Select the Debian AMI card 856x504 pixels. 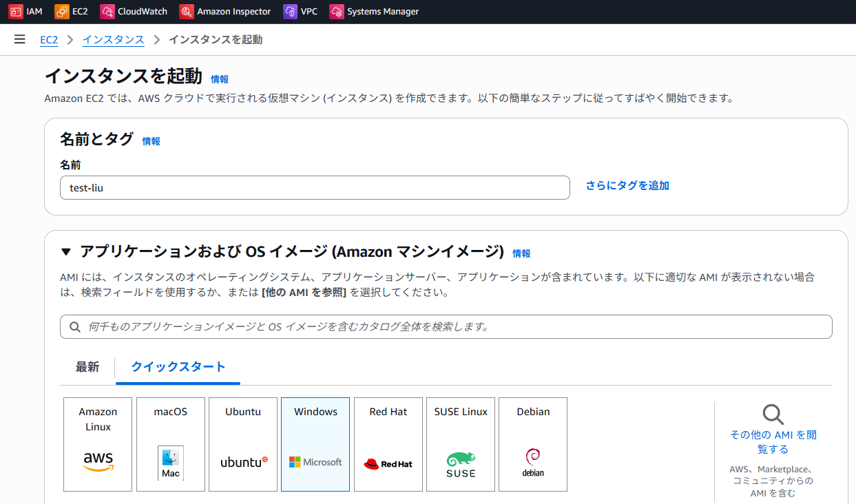click(532, 443)
